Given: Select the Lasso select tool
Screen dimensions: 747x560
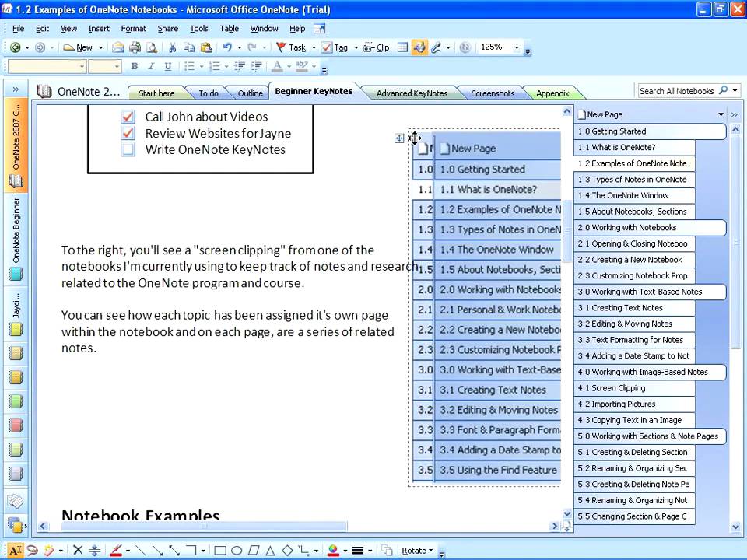Looking at the screenshot, I should pyautogui.click(x=33, y=551).
